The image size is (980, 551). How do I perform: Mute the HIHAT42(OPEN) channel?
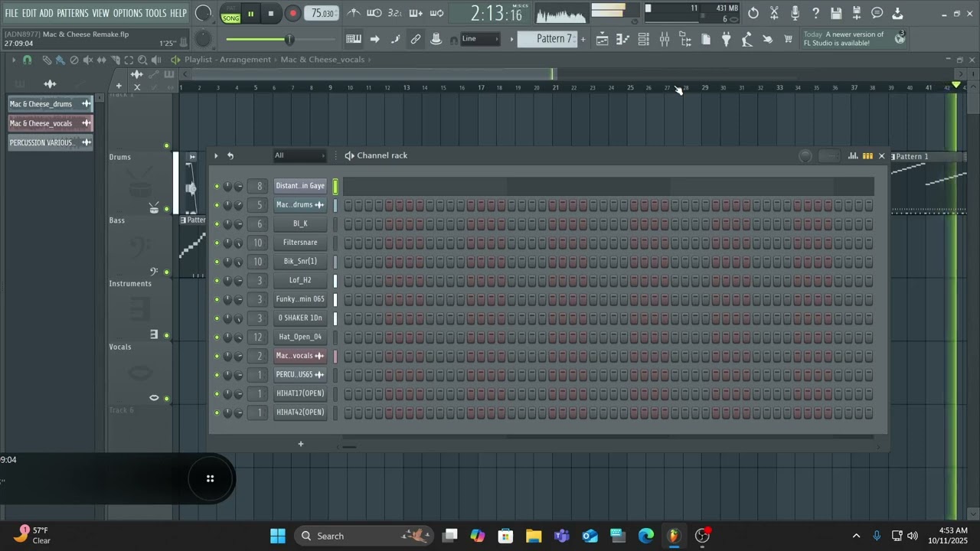pos(217,412)
